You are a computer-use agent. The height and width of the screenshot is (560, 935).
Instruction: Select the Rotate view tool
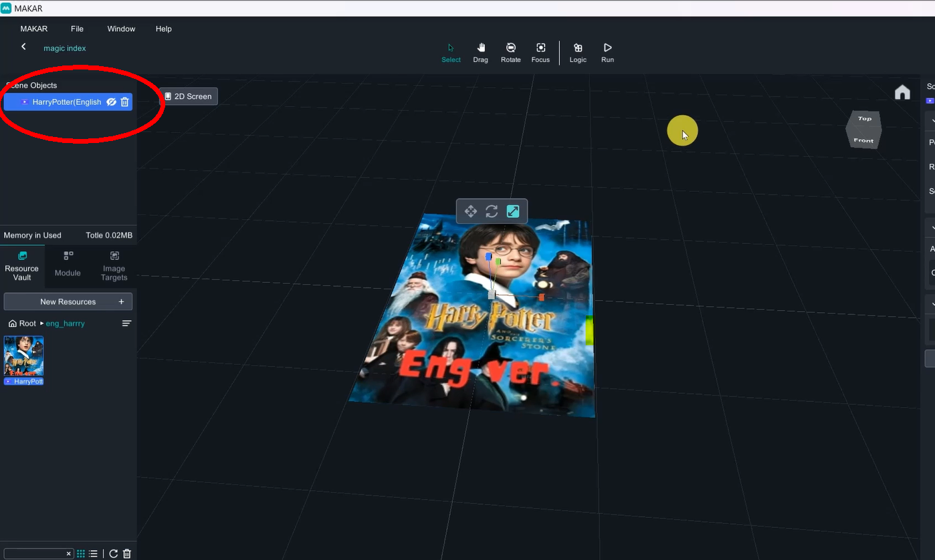pyautogui.click(x=510, y=52)
